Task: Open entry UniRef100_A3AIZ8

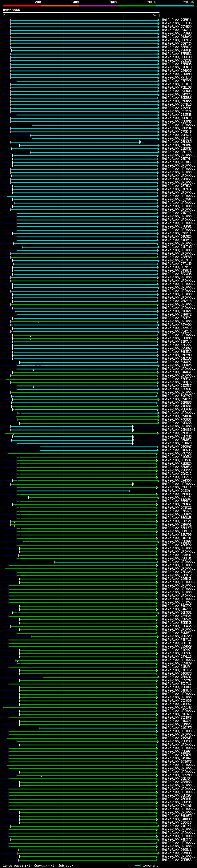Action: (177, 152)
